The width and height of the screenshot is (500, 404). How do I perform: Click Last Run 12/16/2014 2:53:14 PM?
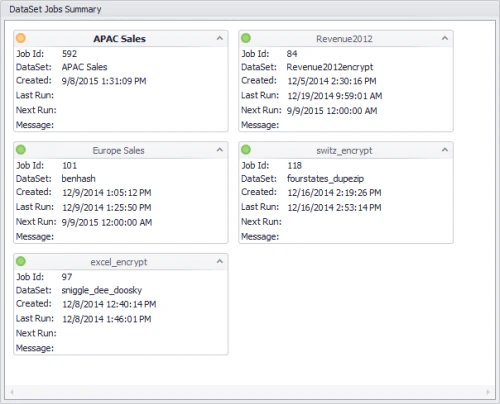(x=334, y=208)
